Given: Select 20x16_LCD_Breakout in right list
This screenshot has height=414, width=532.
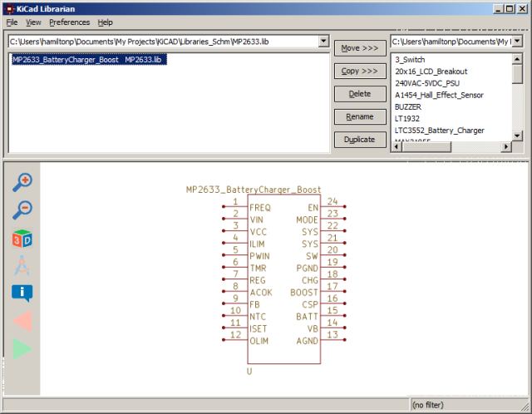Looking at the screenshot, I should (431, 71).
